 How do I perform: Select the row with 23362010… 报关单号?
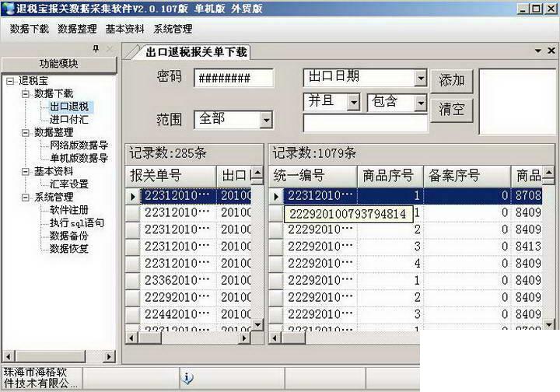[188, 281]
